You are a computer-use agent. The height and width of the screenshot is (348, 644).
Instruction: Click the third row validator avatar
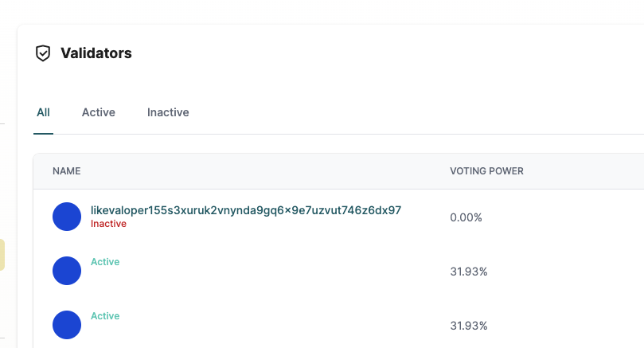pyautogui.click(x=67, y=325)
